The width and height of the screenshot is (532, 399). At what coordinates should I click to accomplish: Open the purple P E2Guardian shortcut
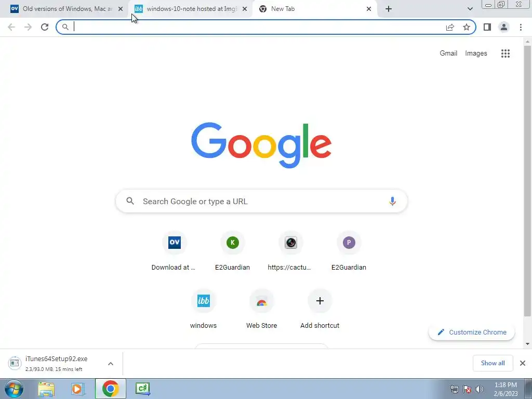[349, 251]
